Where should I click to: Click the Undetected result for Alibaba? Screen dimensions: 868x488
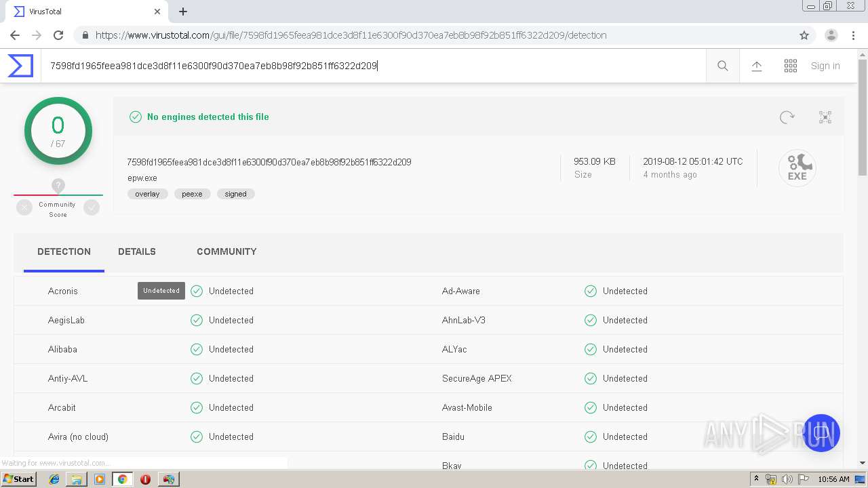pos(231,349)
